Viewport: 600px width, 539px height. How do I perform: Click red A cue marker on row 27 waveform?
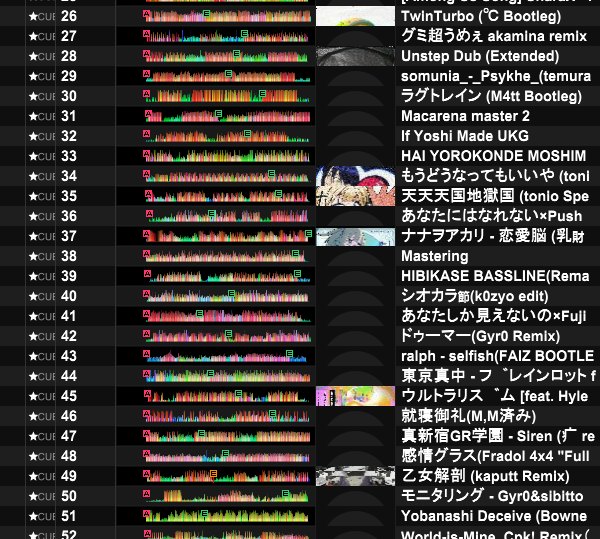[x=146, y=34]
